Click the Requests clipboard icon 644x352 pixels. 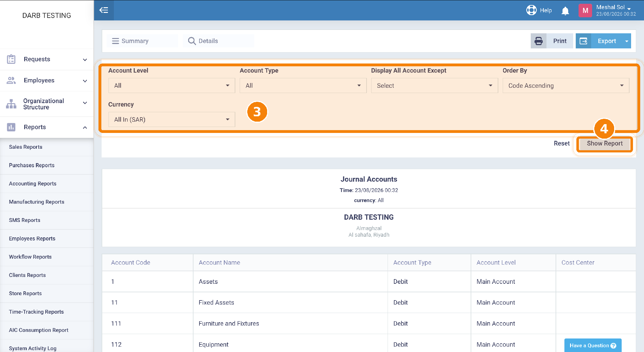coord(11,59)
